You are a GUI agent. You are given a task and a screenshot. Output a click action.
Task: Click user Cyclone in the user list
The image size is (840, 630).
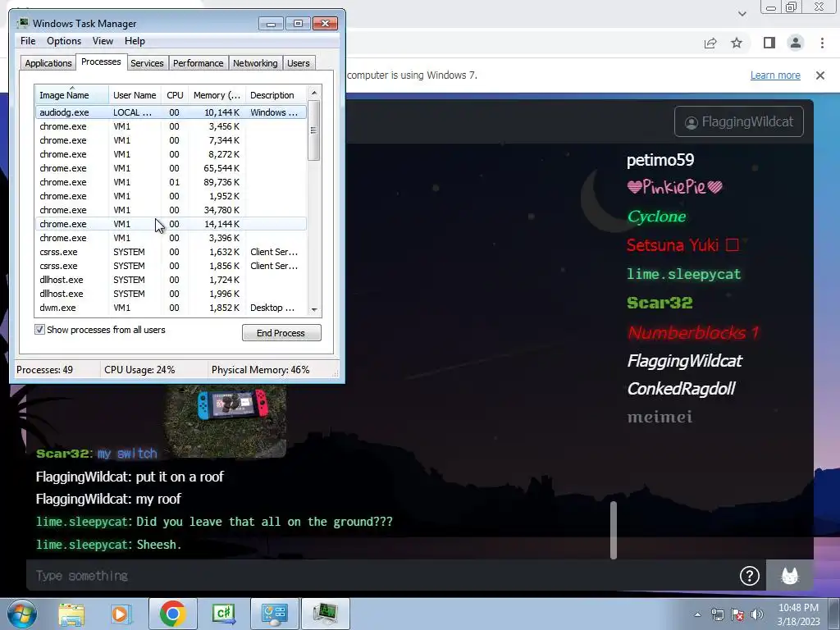[656, 217]
